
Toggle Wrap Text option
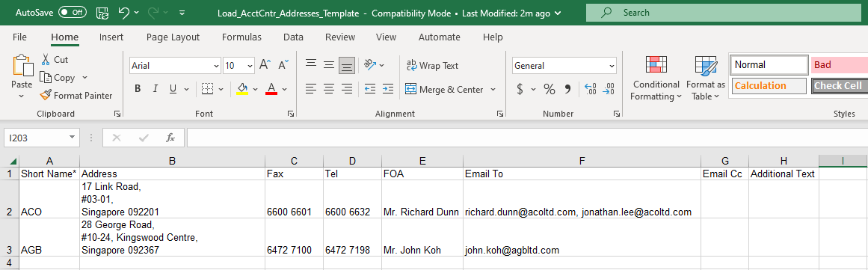pos(432,65)
